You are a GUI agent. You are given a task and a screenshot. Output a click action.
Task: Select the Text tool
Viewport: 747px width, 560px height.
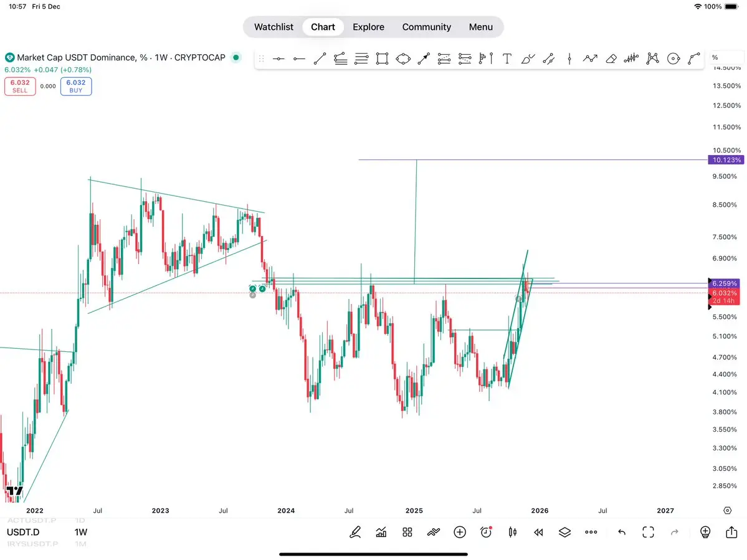click(x=507, y=59)
